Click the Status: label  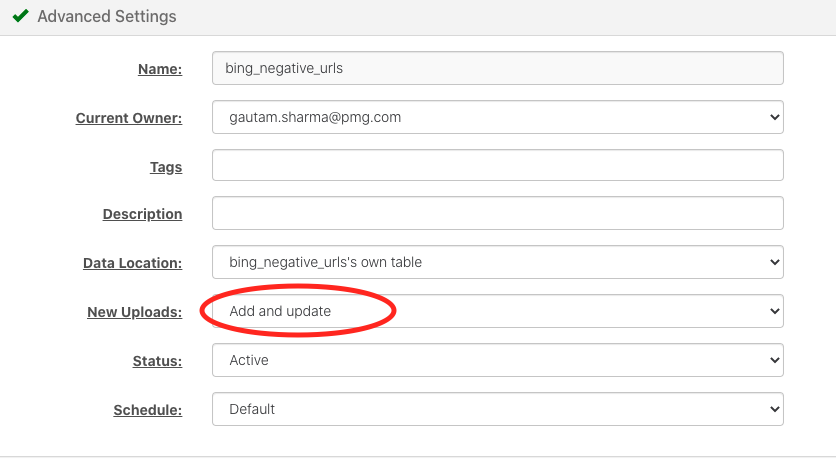(x=157, y=361)
